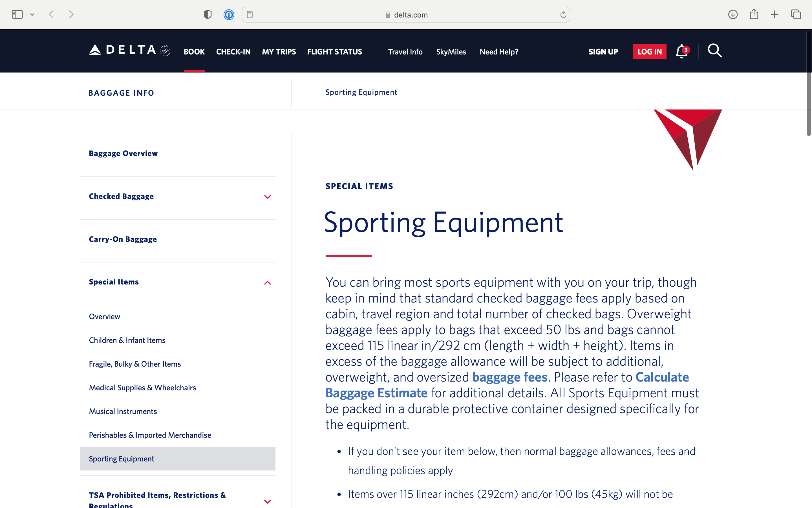Go back with the browser back arrow

click(51, 14)
